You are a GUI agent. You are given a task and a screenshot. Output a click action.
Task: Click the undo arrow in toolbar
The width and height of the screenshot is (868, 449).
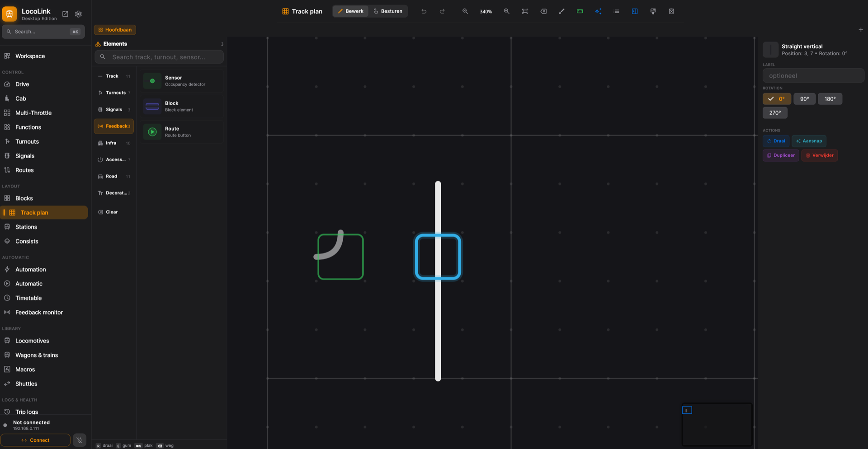[424, 11]
